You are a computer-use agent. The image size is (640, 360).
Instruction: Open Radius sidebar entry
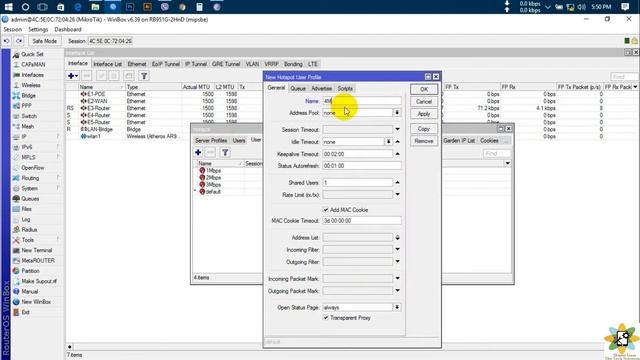coord(29,230)
